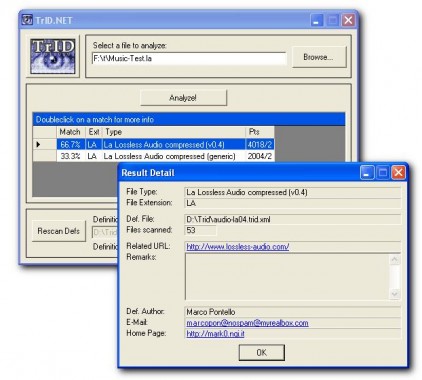422x380 pixels.
Task: Click the Remarks scrollbar up arrow
Action: click(395, 259)
